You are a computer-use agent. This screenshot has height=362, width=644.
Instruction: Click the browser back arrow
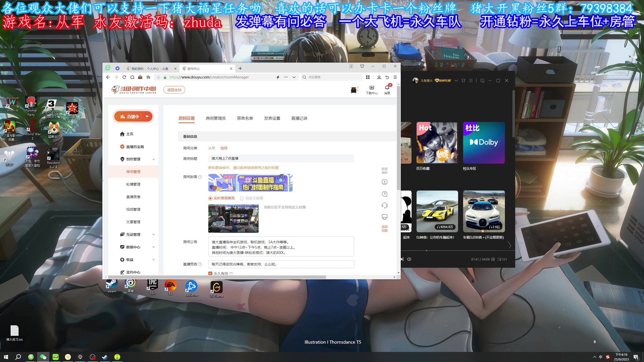coord(108,77)
